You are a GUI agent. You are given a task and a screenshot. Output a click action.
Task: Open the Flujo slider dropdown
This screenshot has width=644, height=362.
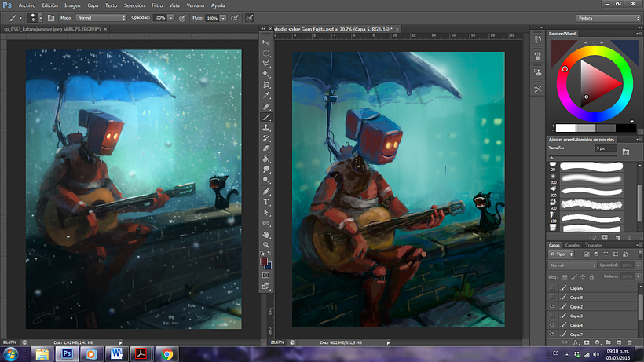[x=223, y=18]
